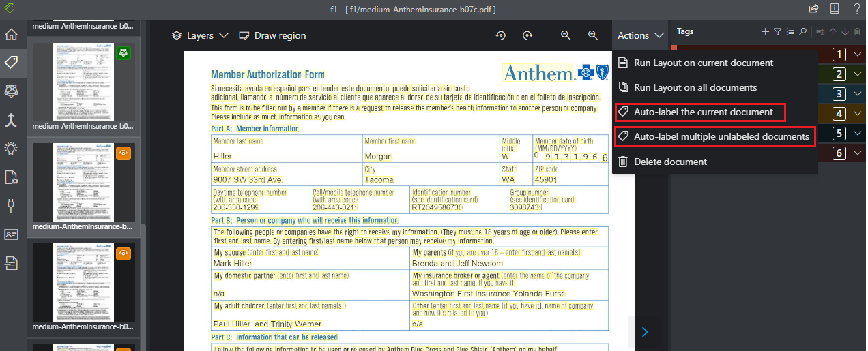This screenshot has width=868, height=351.
Task: Click the 'Member Authorization Form' heading
Action: (x=267, y=74)
